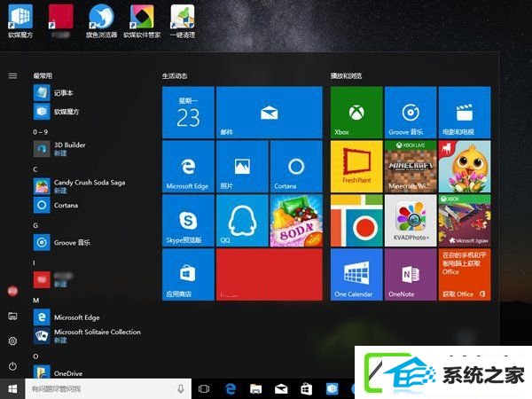Click the Cortana search box
Image resolution: width=532 pixels, height=399 pixels.
pyautogui.click(x=108, y=389)
